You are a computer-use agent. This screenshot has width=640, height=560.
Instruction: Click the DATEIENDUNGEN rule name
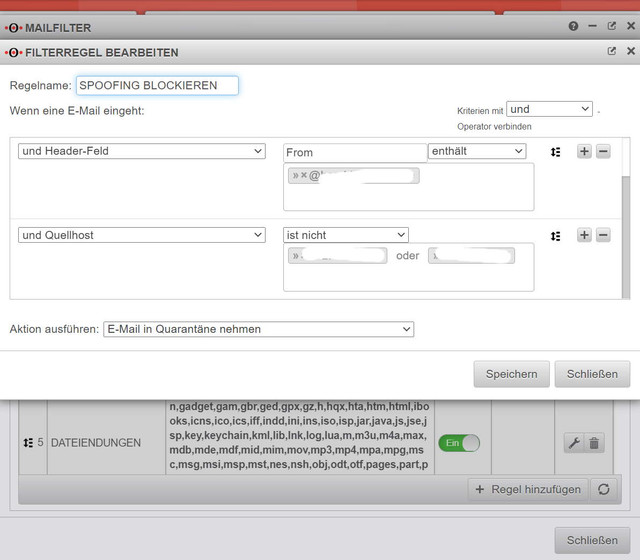pyautogui.click(x=96, y=442)
